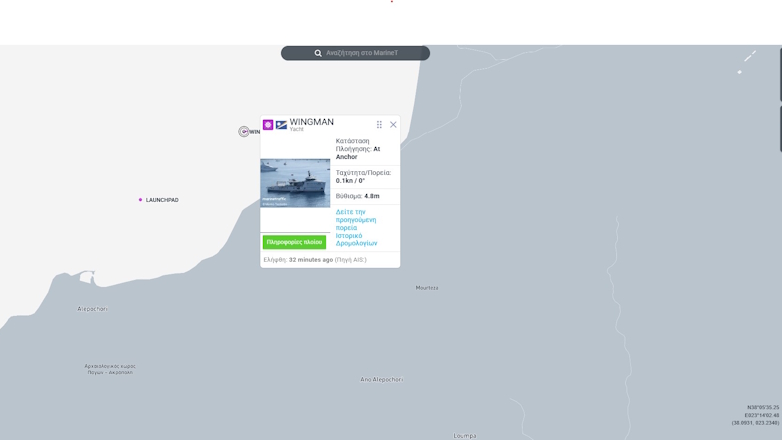Screen dimensions: 782x440
Task: Click the drag handle dots on WINGMAN popup
Action: (x=379, y=125)
